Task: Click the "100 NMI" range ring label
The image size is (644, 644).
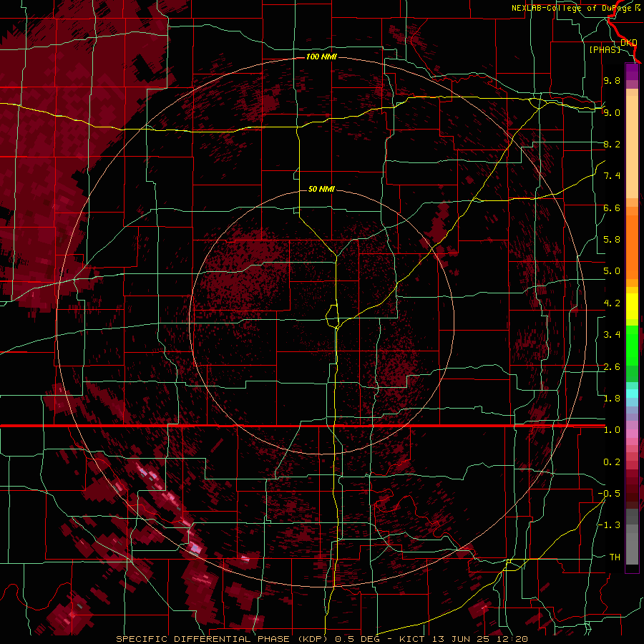Action: click(321, 57)
